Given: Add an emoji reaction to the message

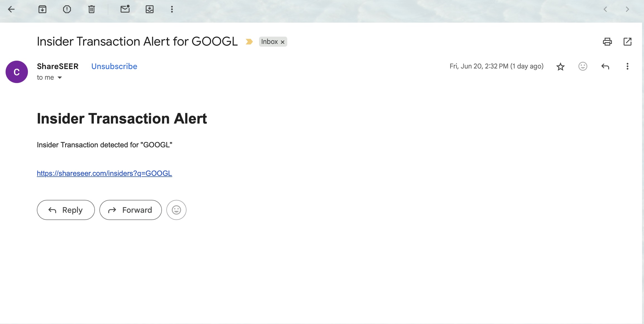Looking at the screenshot, I should pyautogui.click(x=582, y=66).
